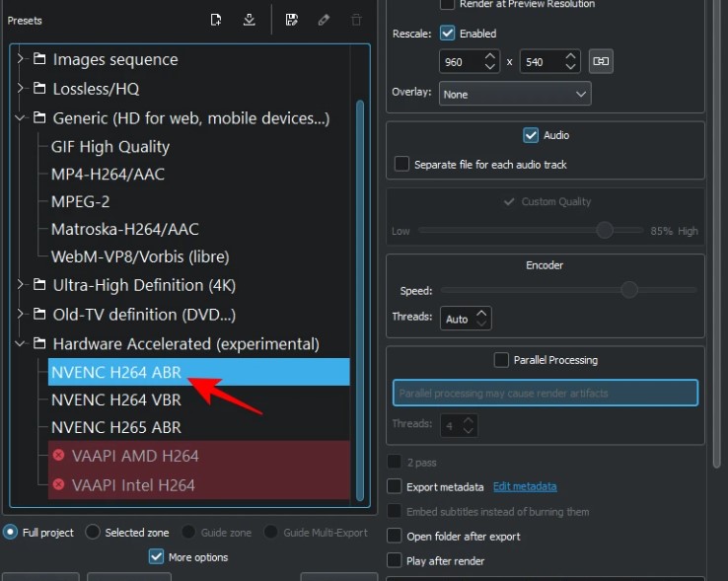728x581 pixels.
Task: Toggle Render at Preview Resolution
Action: [x=447, y=4]
